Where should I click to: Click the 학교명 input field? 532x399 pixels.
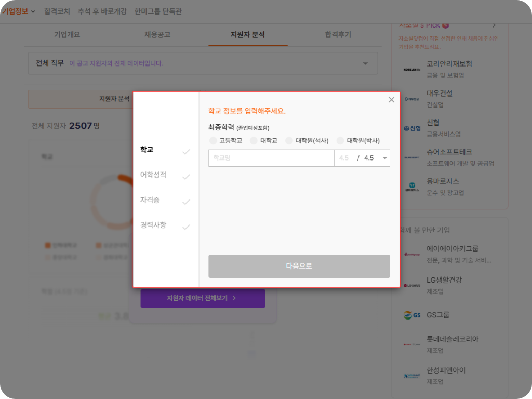(x=271, y=158)
